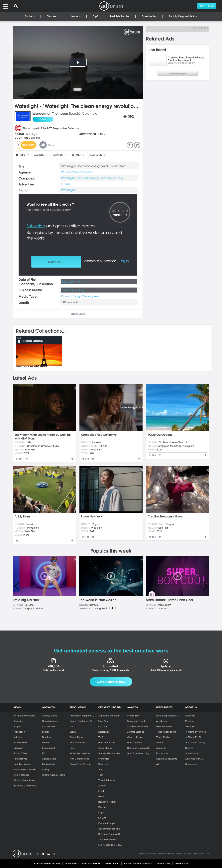The image size is (222, 868).
Task: Expand the AGENCY dropdown tab
Action: tap(41, 155)
